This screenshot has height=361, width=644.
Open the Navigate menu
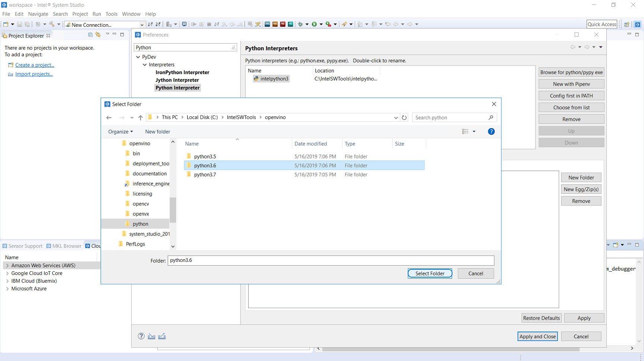click(38, 14)
